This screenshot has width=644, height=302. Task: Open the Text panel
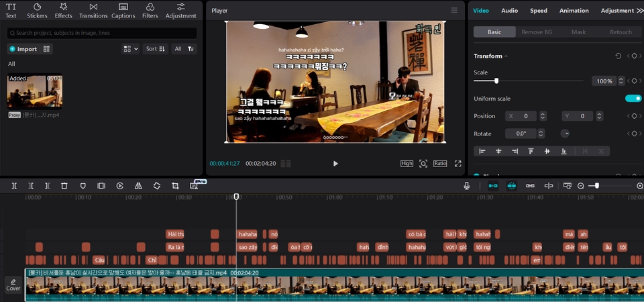pyautogui.click(x=11, y=11)
